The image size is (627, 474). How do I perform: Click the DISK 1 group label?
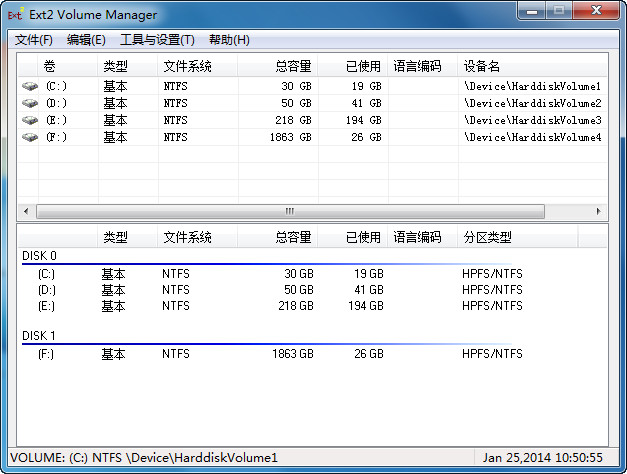click(39, 336)
